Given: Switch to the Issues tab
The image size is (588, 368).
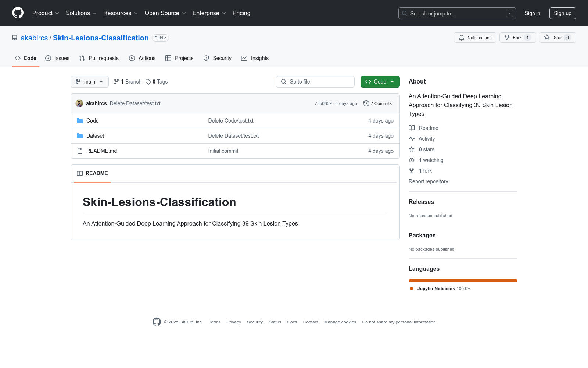Looking at the screenshot, I should (x=57, y=58).
